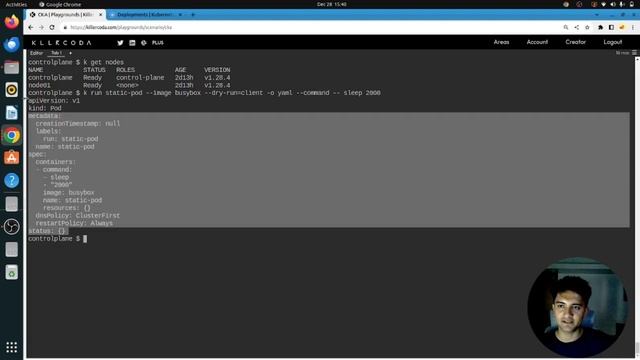Open the Trash in the dock
This screenshot has width=640, height=360.
[x=11, y=272]
